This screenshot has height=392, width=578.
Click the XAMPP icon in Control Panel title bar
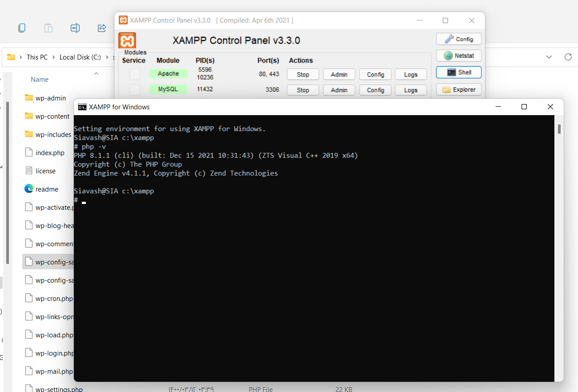pos(123,20)
